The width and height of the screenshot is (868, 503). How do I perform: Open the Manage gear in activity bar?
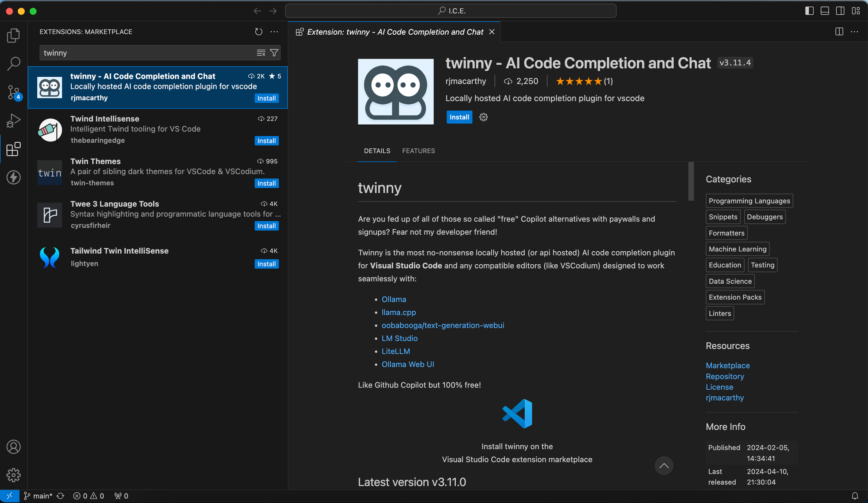[13, 475]
